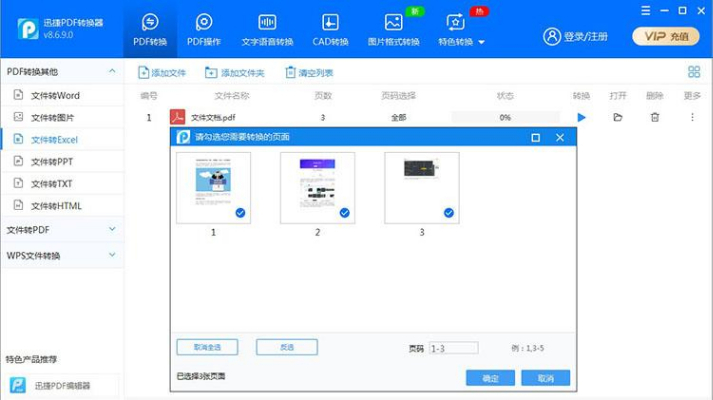
Task: Select 文件转Word in the sidebar
Action: tap(62, 95)
